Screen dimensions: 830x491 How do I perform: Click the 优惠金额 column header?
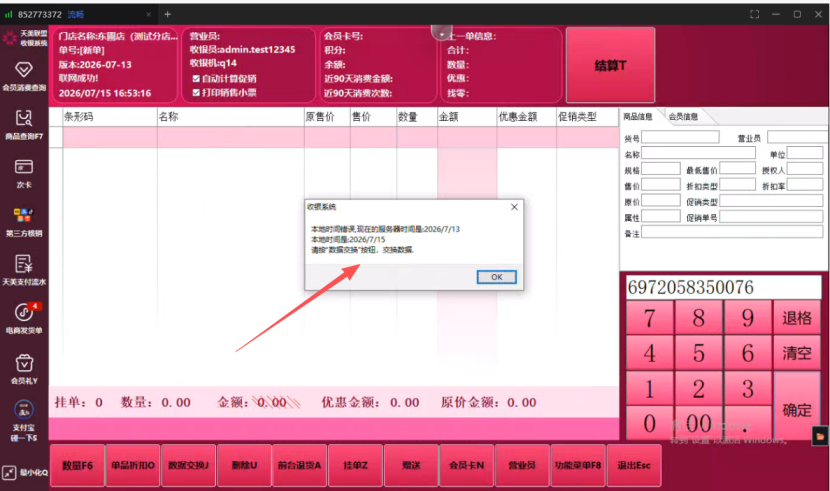pyautogui.click(x=526, y=117)
